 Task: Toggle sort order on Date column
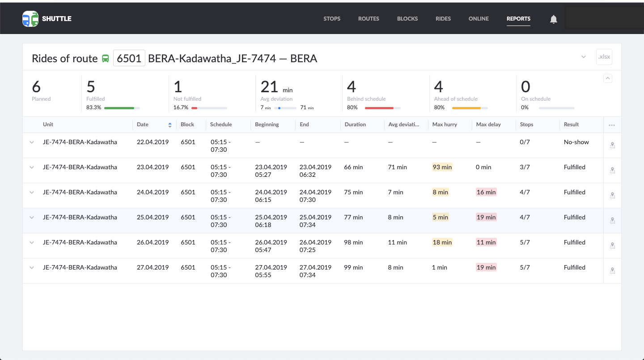(x=169, y=125)
